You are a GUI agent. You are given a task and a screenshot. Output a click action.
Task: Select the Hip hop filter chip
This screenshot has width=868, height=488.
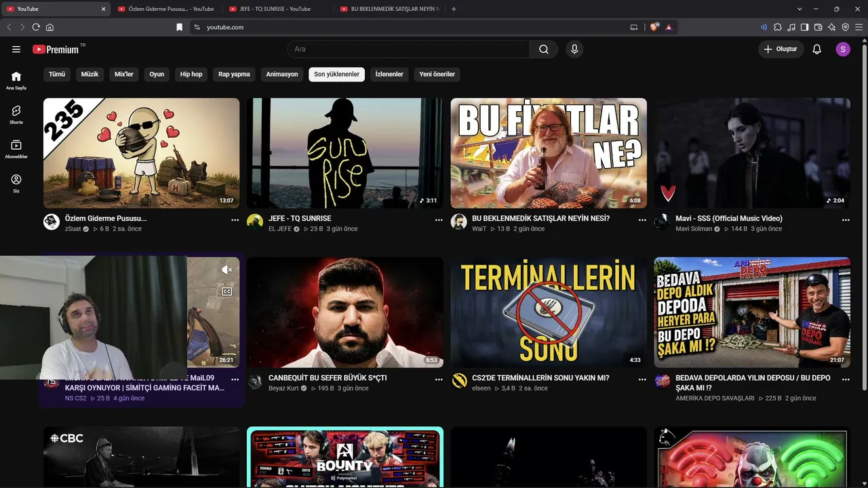click(x=191, y=74)
